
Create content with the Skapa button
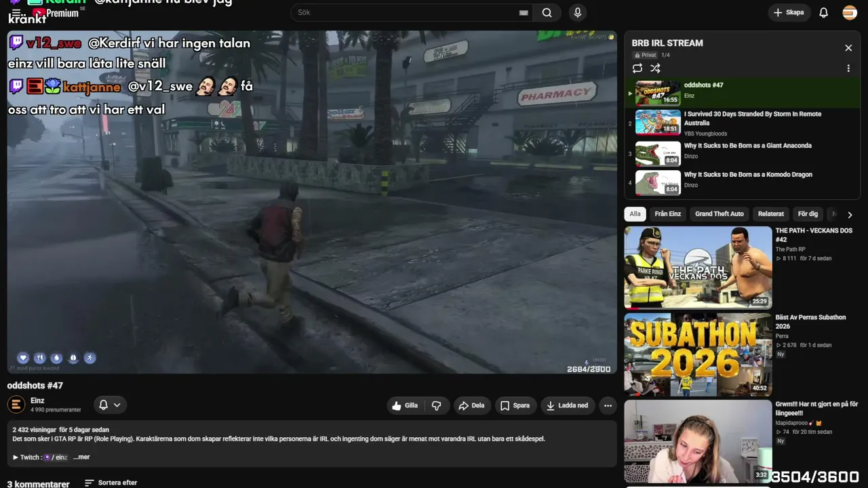pyautogui.click(x=789, y=12)
